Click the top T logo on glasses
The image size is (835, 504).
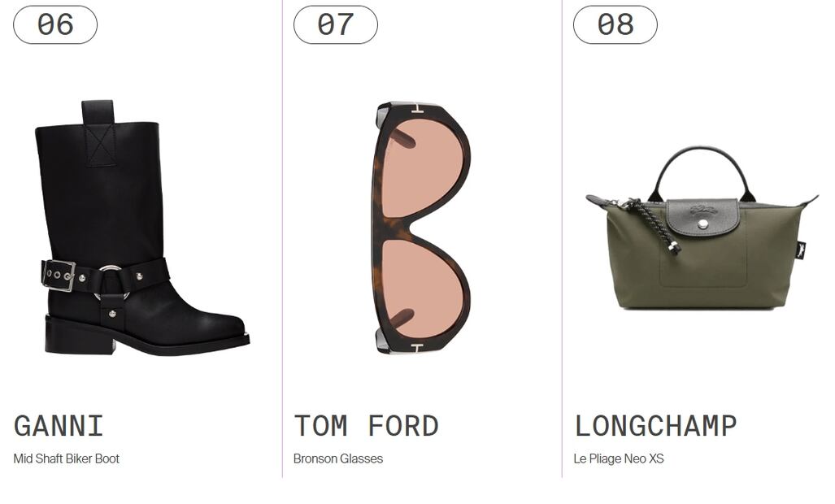[416, 110]
